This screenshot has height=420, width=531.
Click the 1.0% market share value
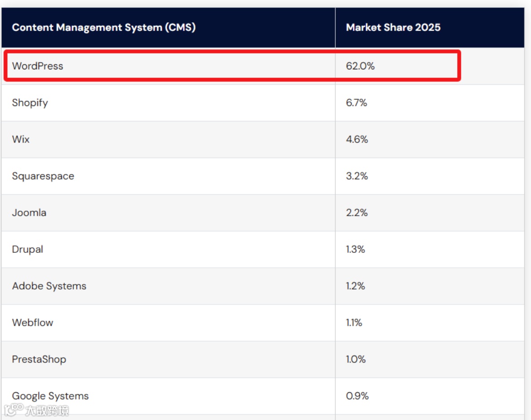(x=356, y=359)
